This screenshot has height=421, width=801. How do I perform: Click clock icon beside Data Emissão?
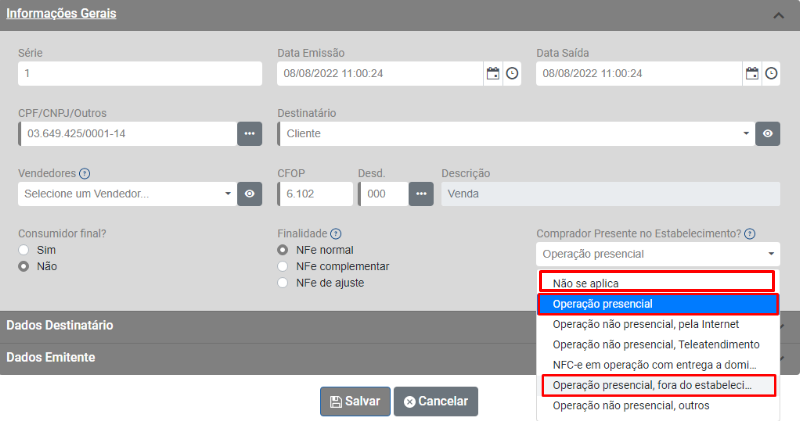pyautogui.click(x=511, y=74)
